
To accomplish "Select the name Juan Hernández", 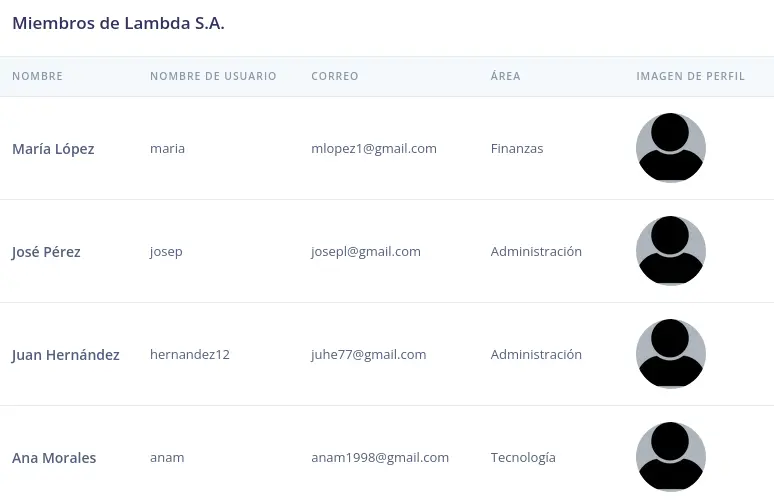I will coord(66,355).
